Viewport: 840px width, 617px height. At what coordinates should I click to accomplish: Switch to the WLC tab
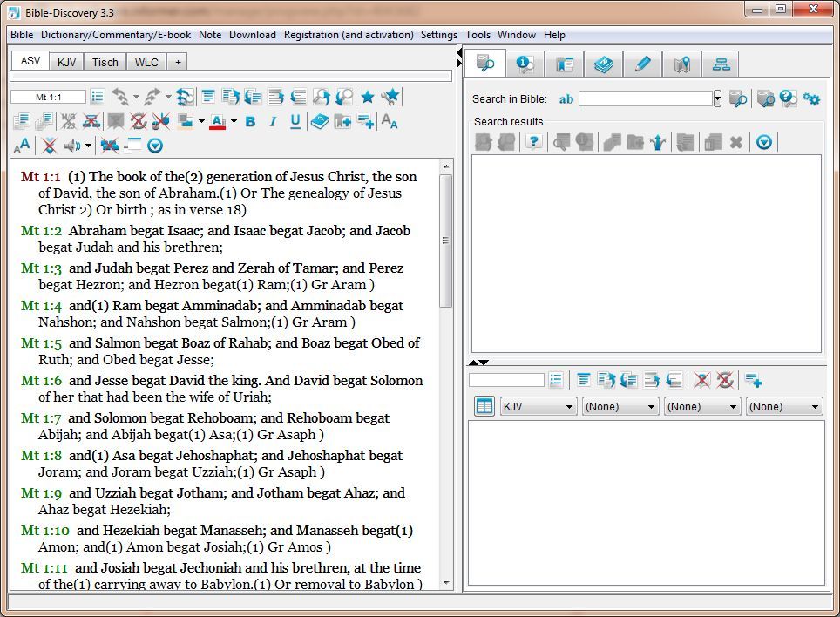[146, 62]
